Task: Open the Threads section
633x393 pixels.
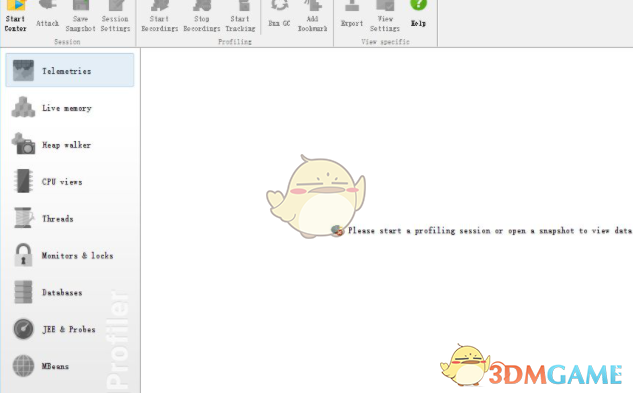Action: [70, 219]
